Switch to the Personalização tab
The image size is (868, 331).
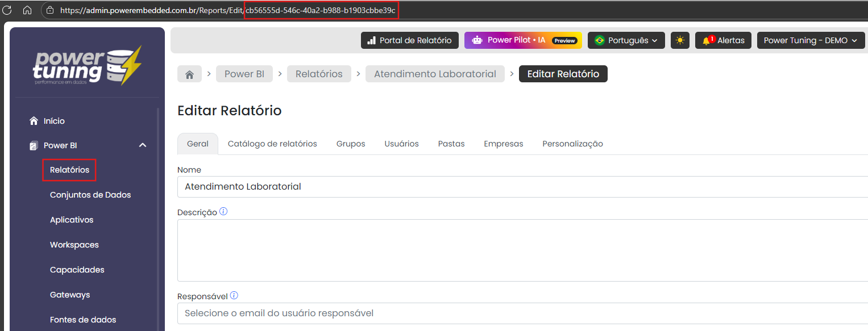pyautogui.click(x=572, y=144)
